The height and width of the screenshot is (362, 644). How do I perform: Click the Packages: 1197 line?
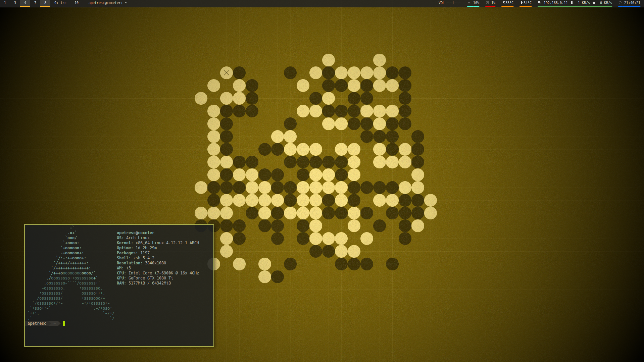click(x=133, y=253)
